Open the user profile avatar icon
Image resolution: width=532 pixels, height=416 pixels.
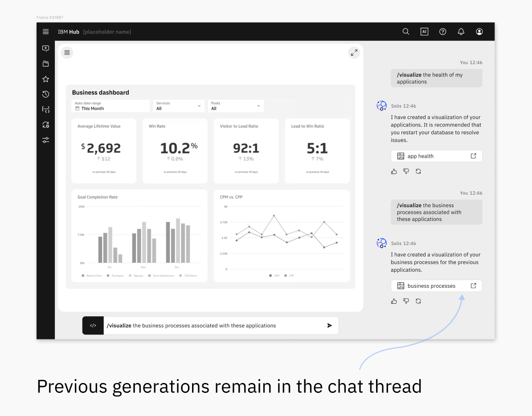(479, 32)
